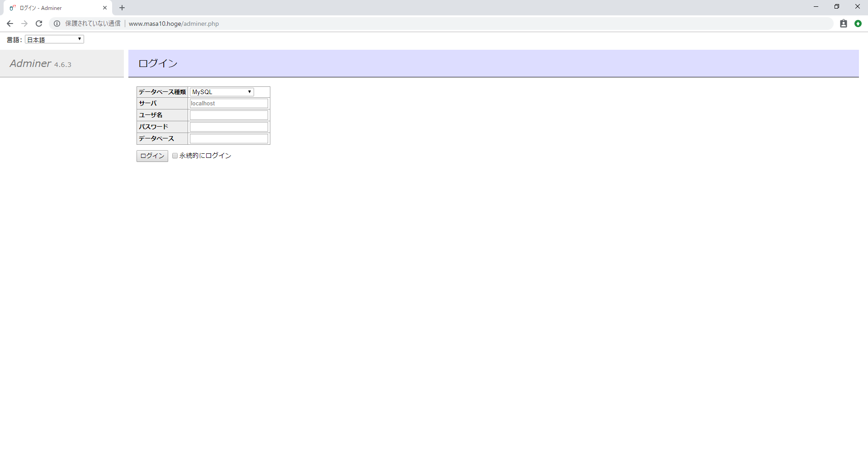Focus the パスワード input field
Image resolution: width=868 pixels, height=475 pixels.
click(x=229, y=127)
